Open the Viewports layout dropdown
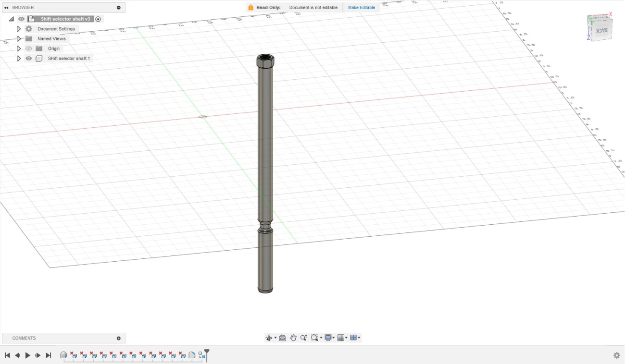625x364 pixels. 355,338
